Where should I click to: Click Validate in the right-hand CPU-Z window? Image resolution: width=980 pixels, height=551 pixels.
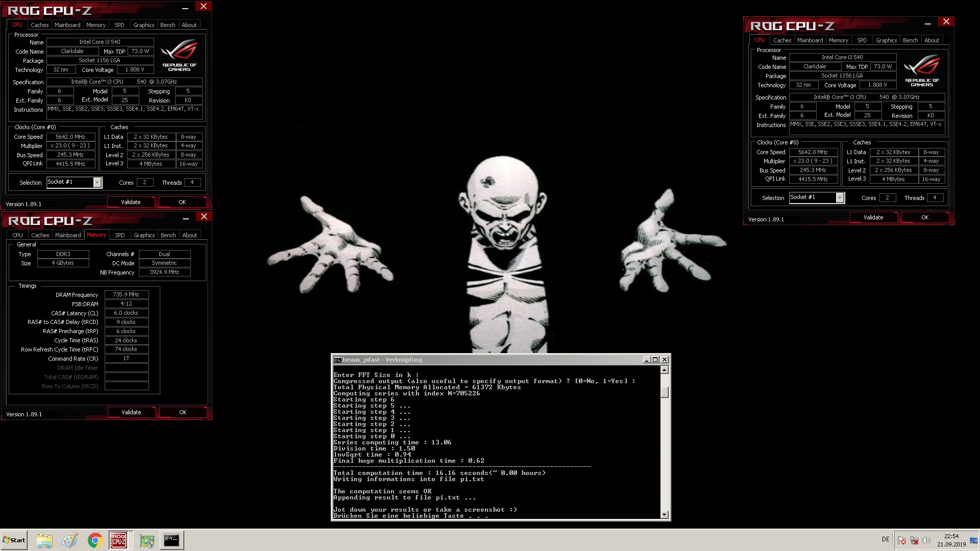[873, 217]
